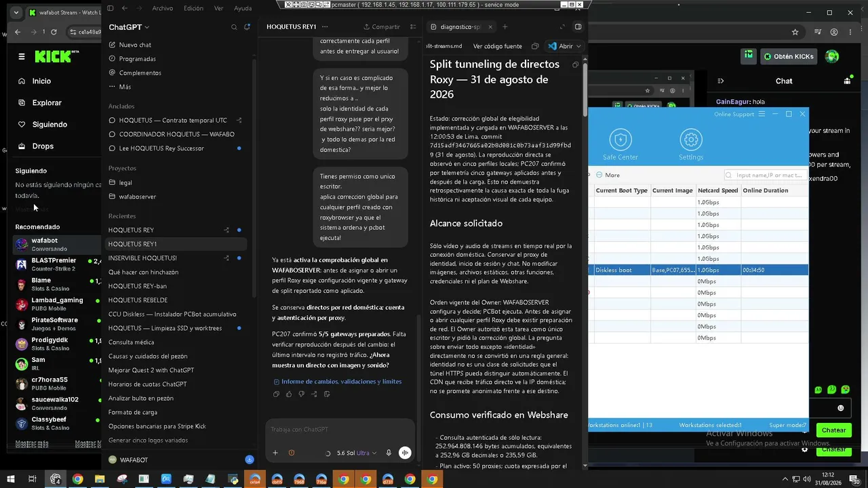Close the diagnostico-spl canvas tab
Screen dimensions: 868x488
point(489,27)
